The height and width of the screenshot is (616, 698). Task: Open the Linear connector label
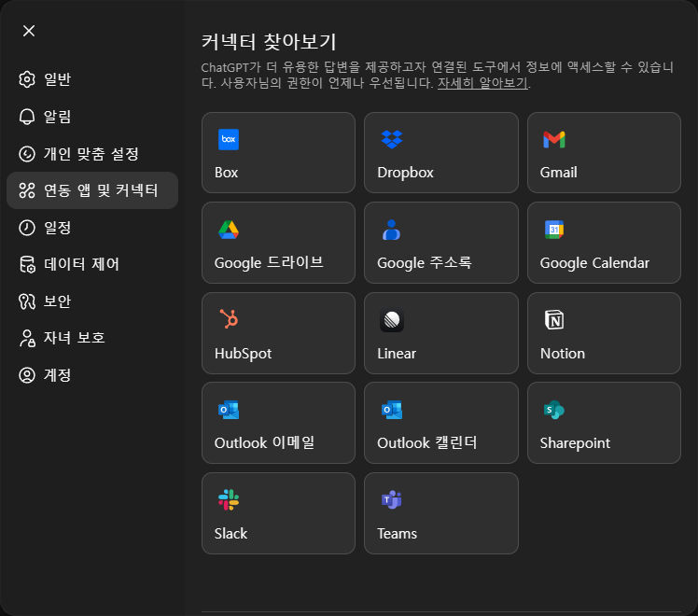pyautogui.click(x=397, y=354)
